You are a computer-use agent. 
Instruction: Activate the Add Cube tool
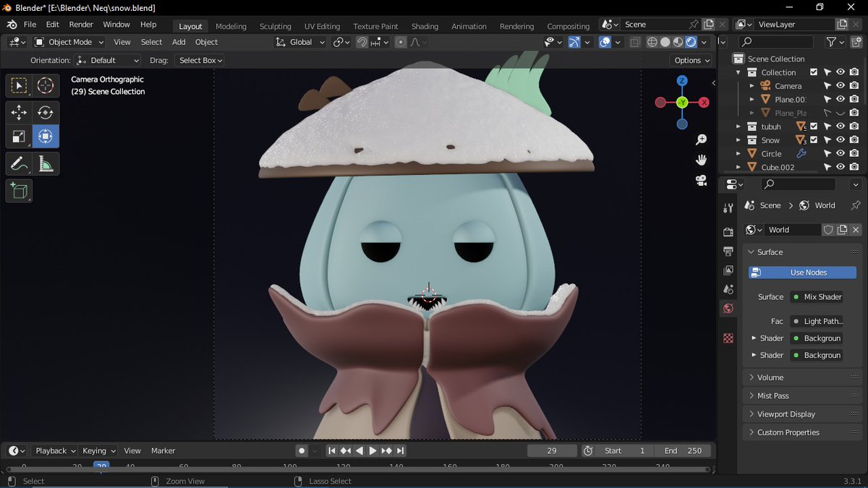(x=19, y=191)
